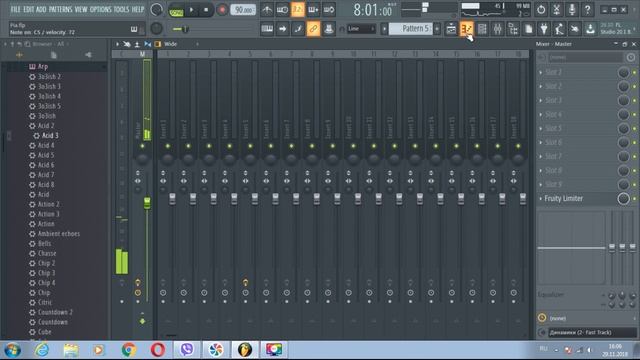Select the Countdown 2 preset
This screenshot has width=640, height=360.
pos(55,312)
